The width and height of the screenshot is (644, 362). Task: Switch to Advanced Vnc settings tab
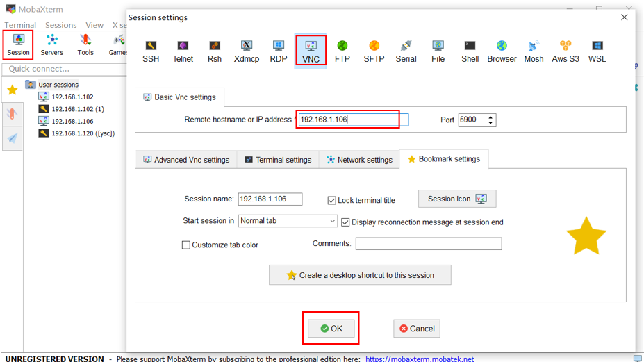pos(186,160)
